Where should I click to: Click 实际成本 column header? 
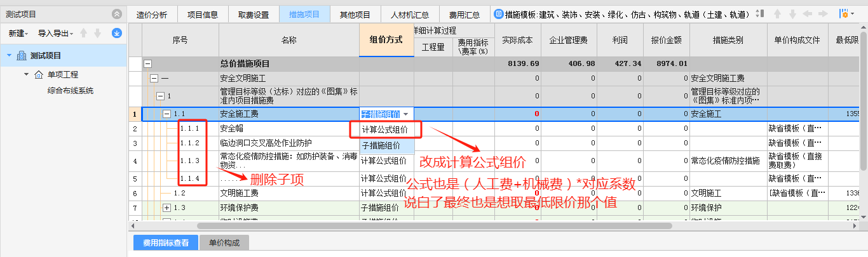click(517, 39)
